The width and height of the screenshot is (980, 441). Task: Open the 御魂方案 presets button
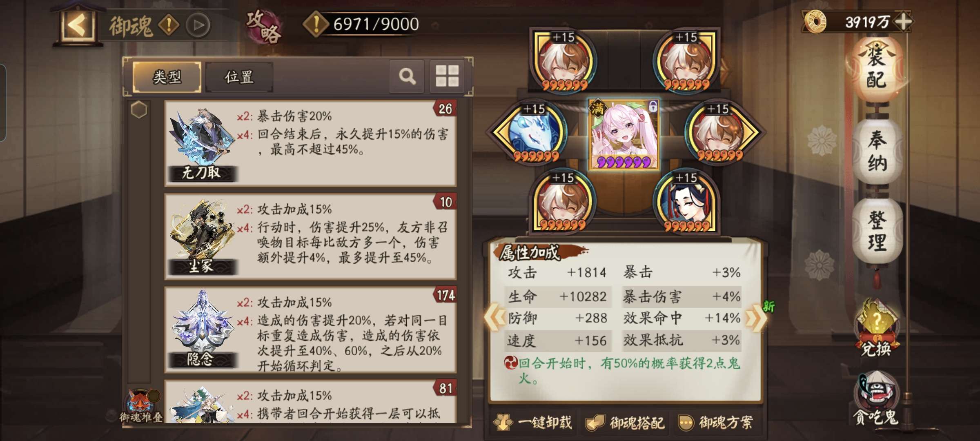tap(715, 423)
